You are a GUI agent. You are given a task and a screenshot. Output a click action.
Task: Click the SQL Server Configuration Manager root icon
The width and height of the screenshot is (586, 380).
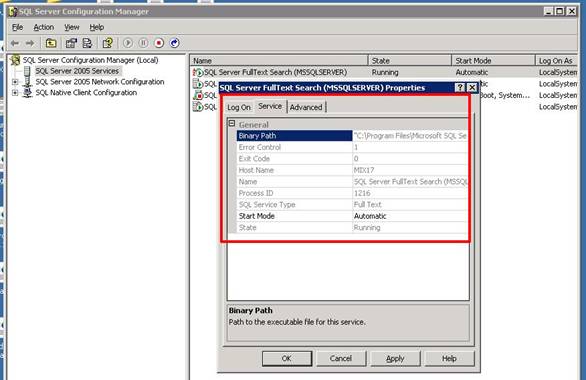click(x=15, y=60)
